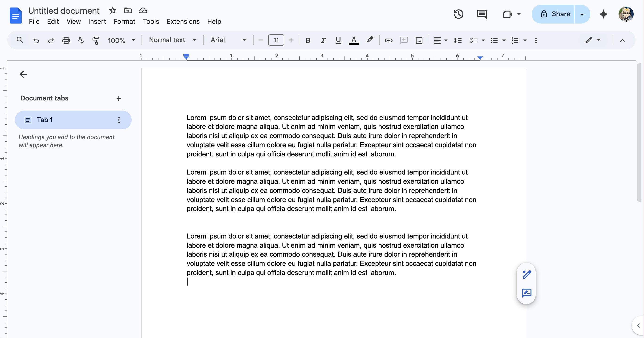
Task: Open the Extensions menu
Action: point(183,21)
